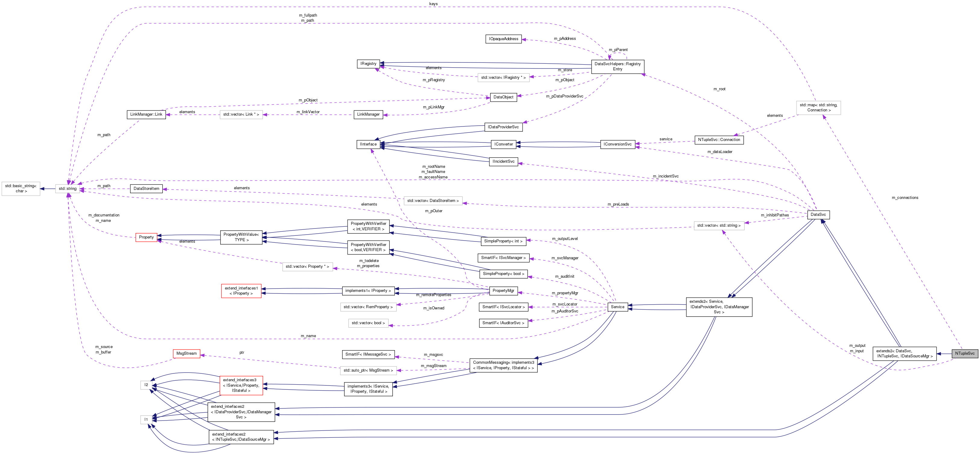
Task: Select the Property class box
Action: coord(146,237)
